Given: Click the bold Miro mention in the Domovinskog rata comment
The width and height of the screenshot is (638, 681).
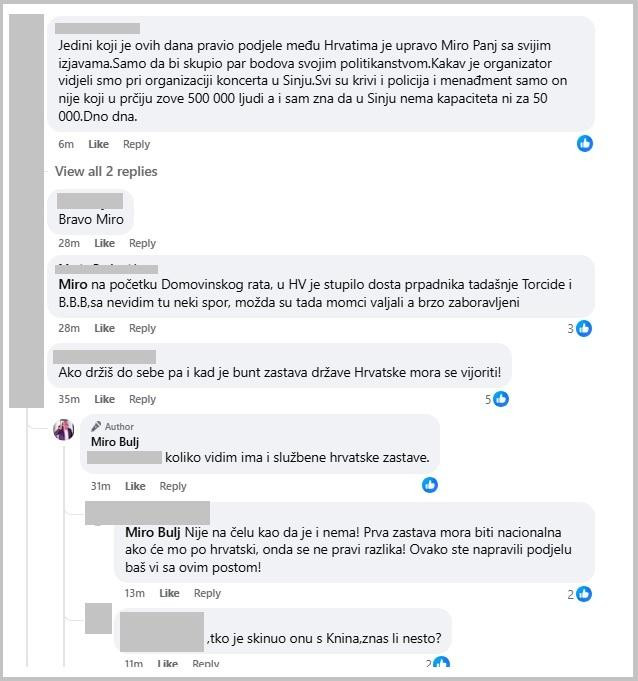Looking at the screenshot, I should click(x=74, y=285).
